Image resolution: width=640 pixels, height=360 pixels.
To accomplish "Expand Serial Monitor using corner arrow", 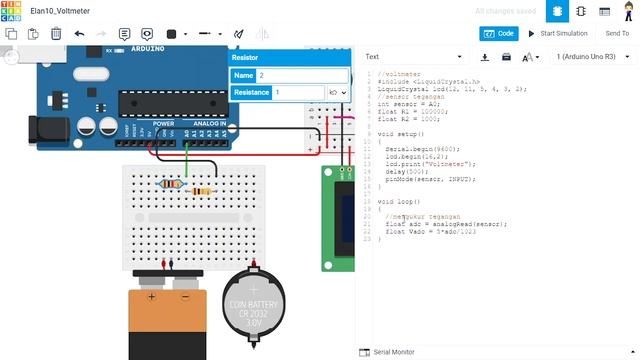I will point(633,351).
